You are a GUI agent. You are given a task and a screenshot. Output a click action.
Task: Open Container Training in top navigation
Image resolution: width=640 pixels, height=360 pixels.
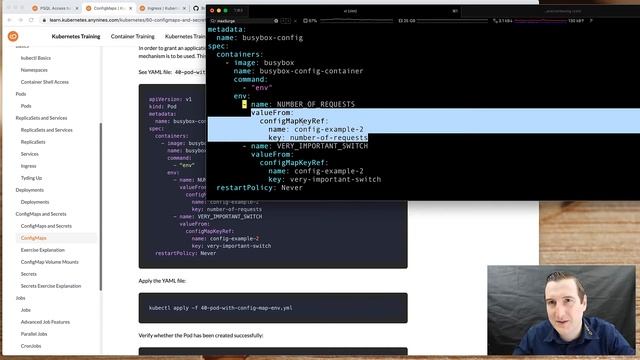click(133, 36)
